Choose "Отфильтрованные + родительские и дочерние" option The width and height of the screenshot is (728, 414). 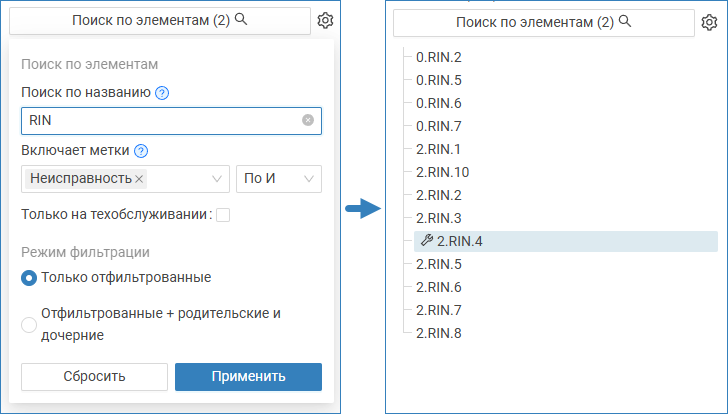coord(29,324)
